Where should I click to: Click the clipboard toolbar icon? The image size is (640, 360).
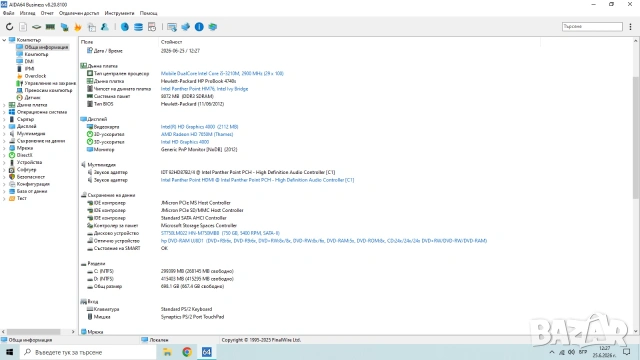(x=91, y=27)
